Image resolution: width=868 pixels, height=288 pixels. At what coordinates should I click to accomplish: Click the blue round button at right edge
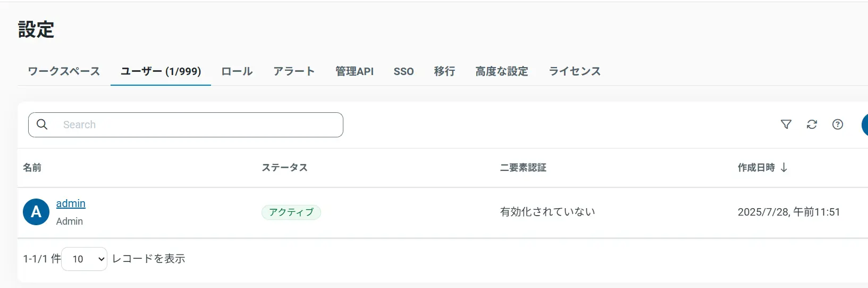(x=865, y=125)
